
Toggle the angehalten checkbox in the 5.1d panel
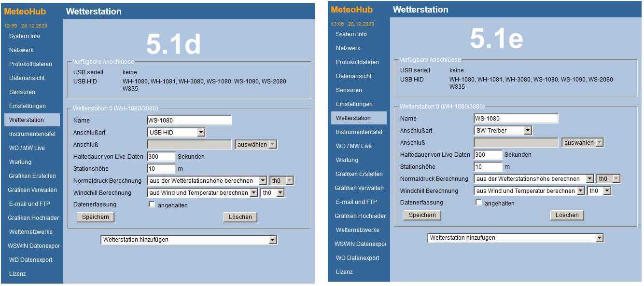coord(152,205)
